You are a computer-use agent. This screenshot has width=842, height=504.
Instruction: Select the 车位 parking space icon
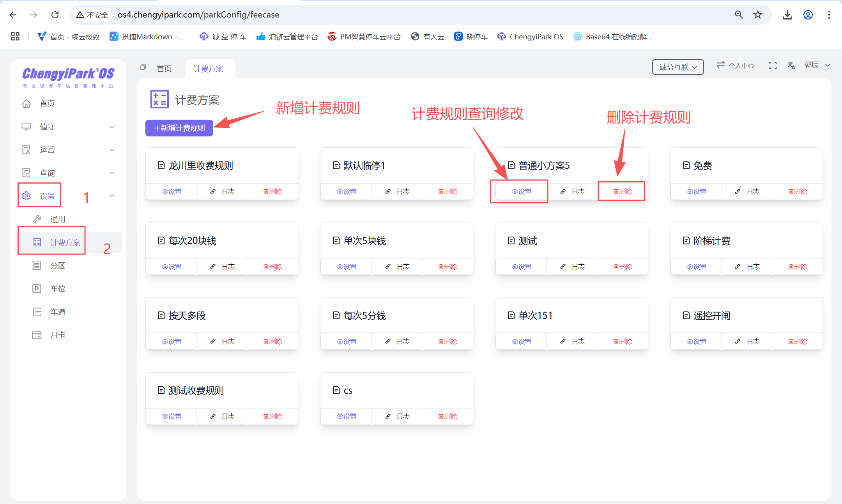point(37,288)
